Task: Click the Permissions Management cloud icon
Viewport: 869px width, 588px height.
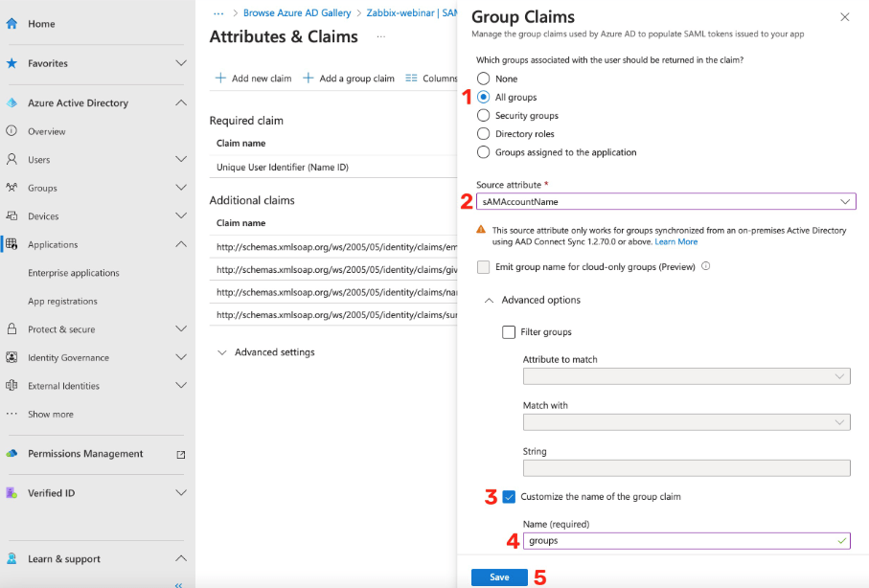Action: tap(11, 454)
